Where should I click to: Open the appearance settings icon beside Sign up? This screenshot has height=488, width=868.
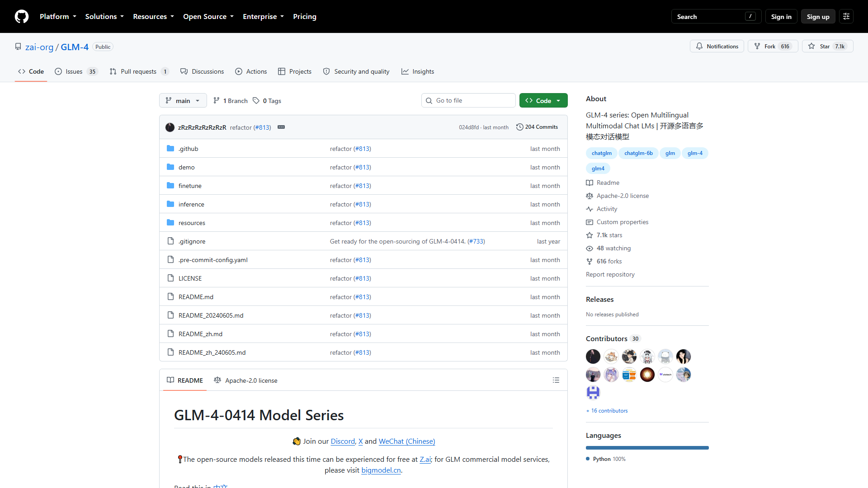coord(846,16)
